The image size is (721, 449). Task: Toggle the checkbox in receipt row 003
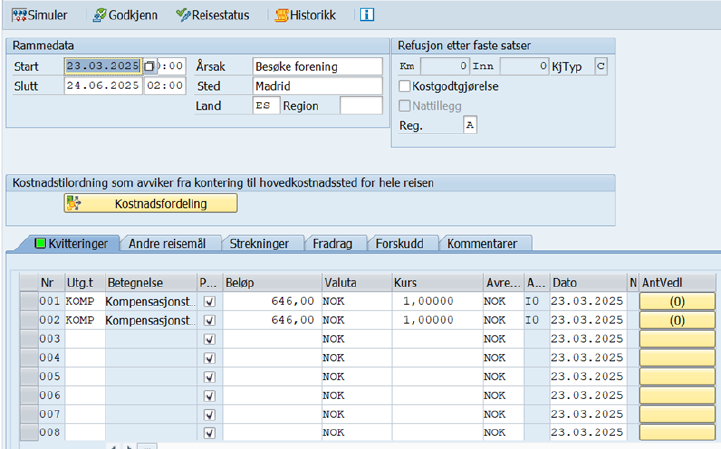click(209, 340)
